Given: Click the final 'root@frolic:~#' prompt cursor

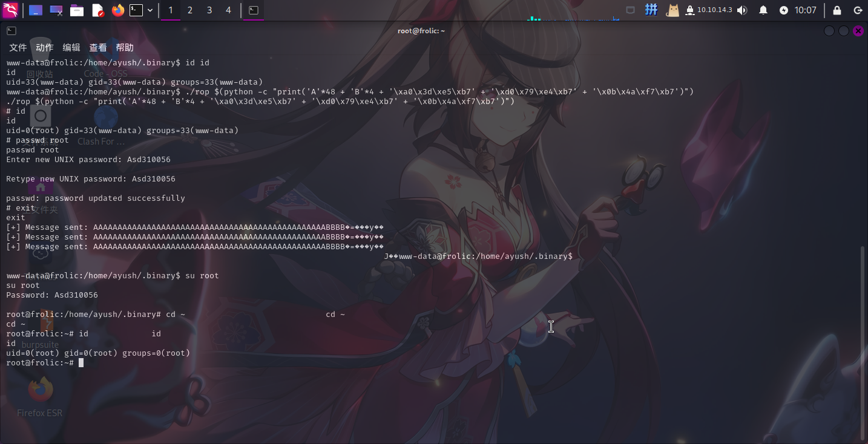Looking at the screenshot, I should [x=81, y=363].
